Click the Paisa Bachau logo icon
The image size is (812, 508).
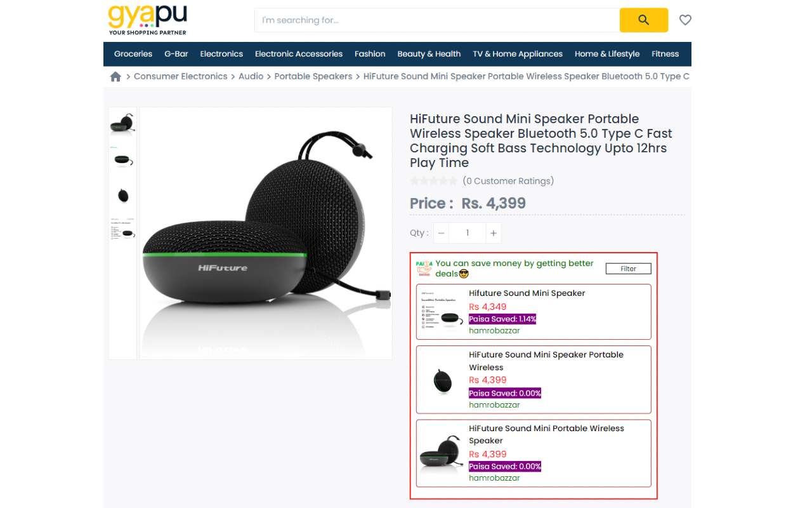click(424, 268)
